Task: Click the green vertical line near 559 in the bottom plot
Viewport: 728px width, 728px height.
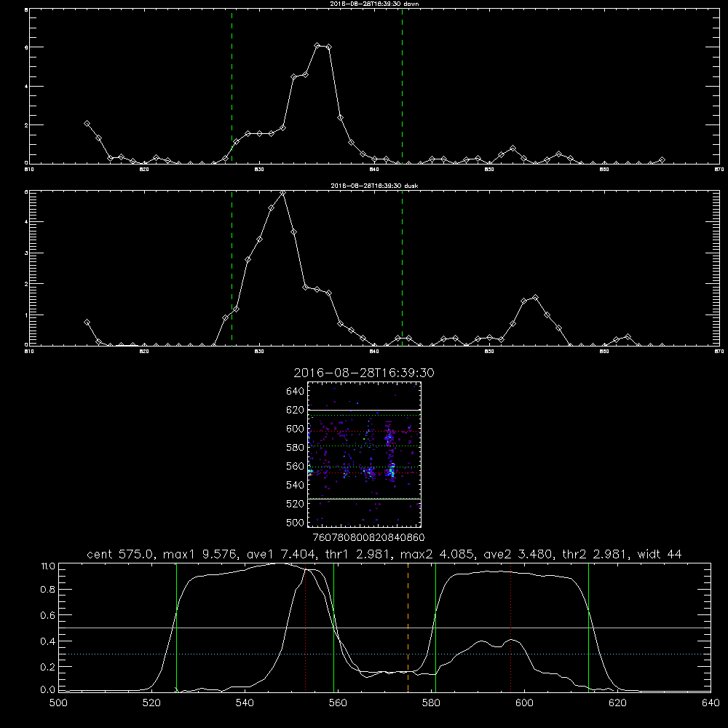Action: (334, 628)
